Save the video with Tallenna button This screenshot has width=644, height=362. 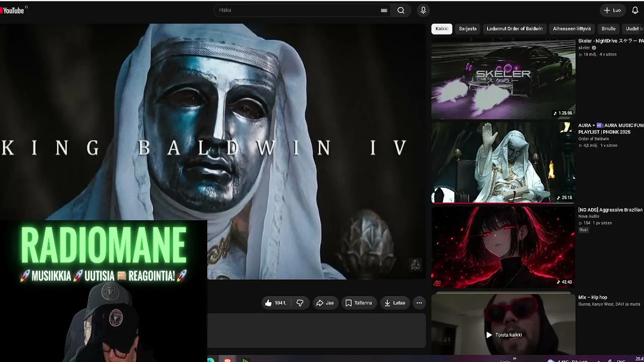tap(359, 303)
